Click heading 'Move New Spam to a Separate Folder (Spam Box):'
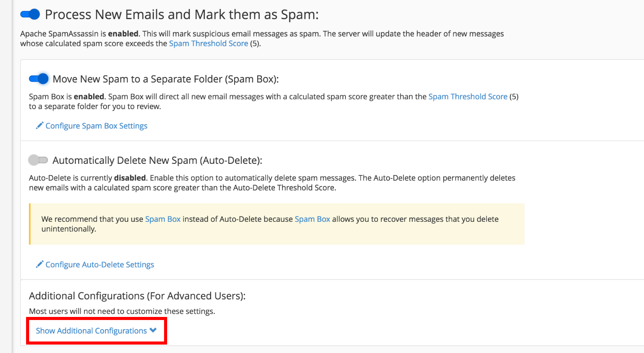 click(x=166, y=79)
